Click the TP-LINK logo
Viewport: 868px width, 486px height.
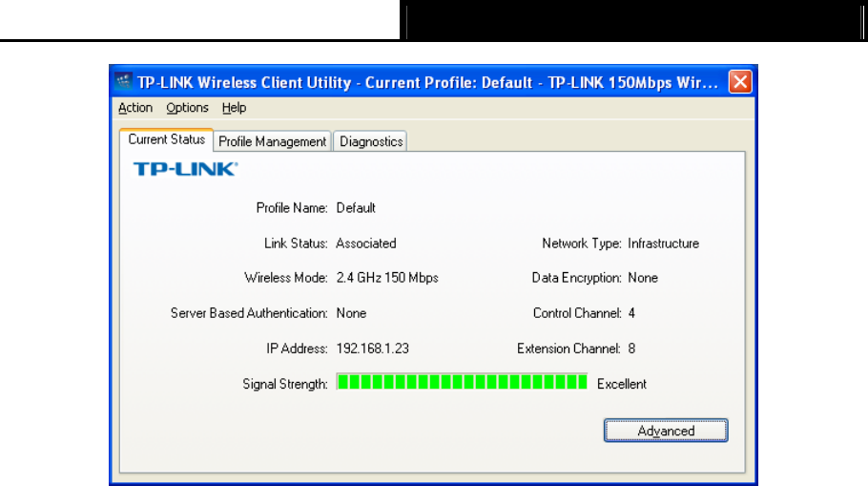point(185,168)
